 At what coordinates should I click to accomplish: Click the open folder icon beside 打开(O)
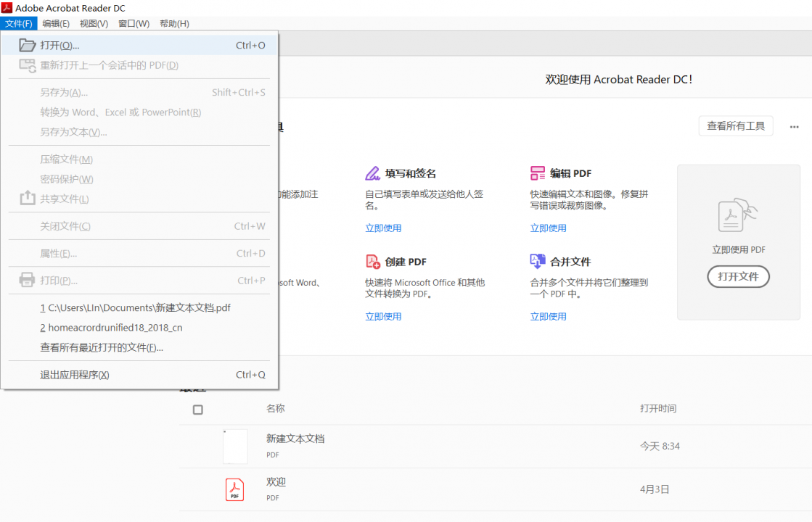click(27, 45)
